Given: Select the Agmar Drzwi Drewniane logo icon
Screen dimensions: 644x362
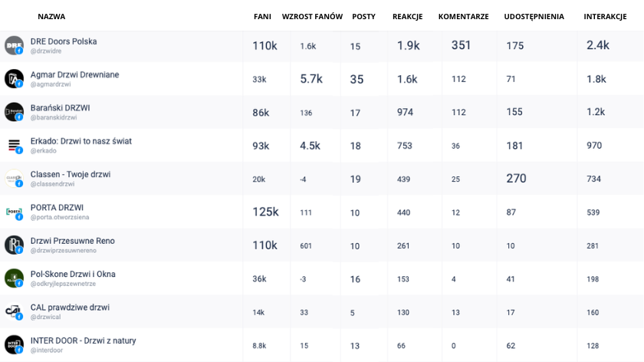Looking at the screenshot, I should (x=14, y=78).
